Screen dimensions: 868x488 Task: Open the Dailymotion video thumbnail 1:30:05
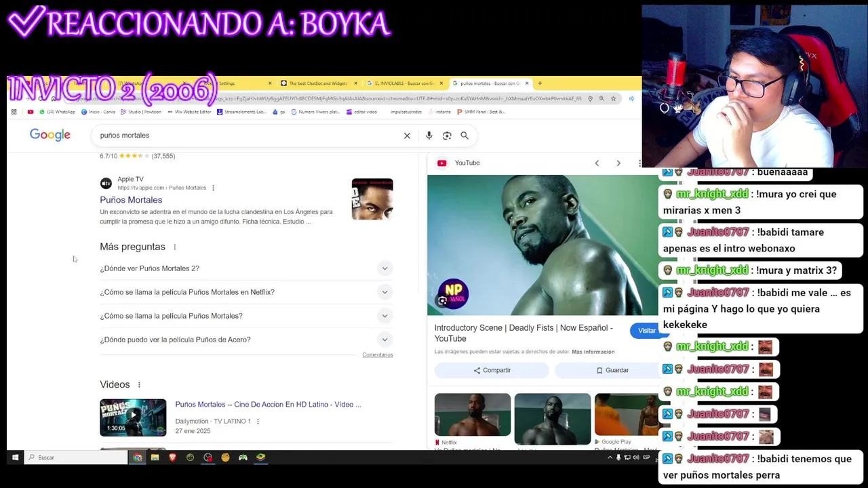[133, 418]
